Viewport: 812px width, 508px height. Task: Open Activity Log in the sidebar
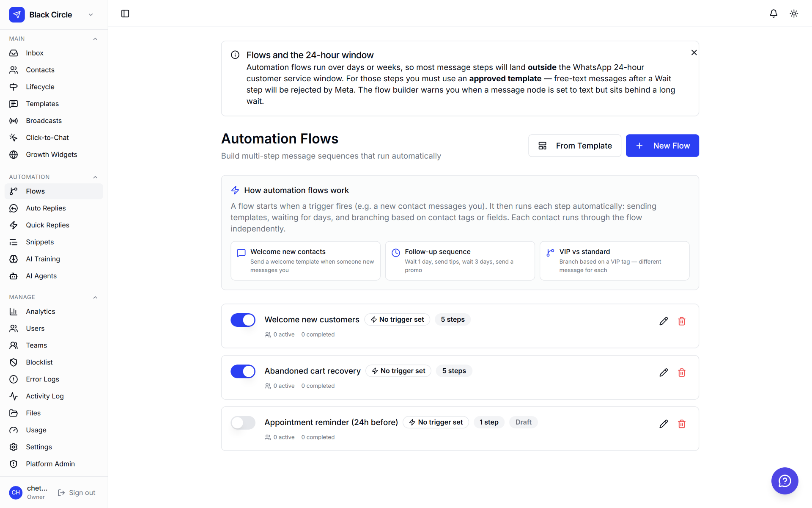tap(54, 396)
